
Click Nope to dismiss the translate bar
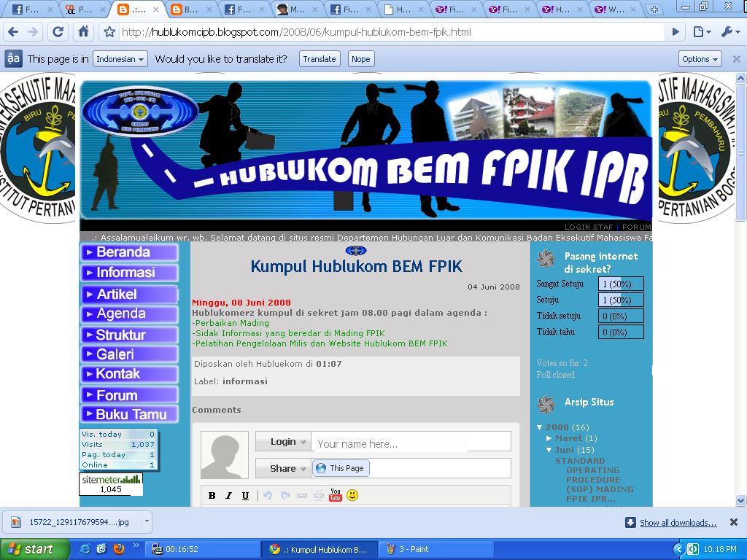tap(360, 59)
